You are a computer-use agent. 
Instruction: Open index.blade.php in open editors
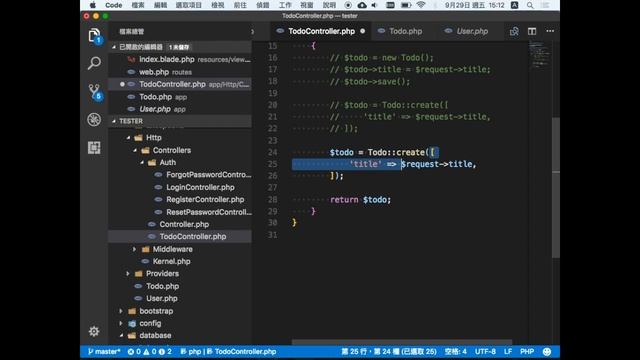(x=180, y=60)
